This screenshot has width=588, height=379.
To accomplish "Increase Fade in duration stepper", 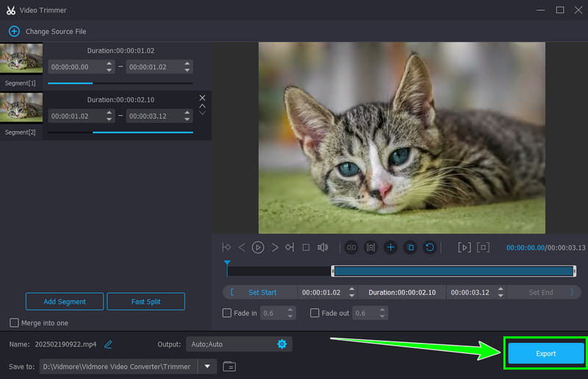I will pos(290,310).
